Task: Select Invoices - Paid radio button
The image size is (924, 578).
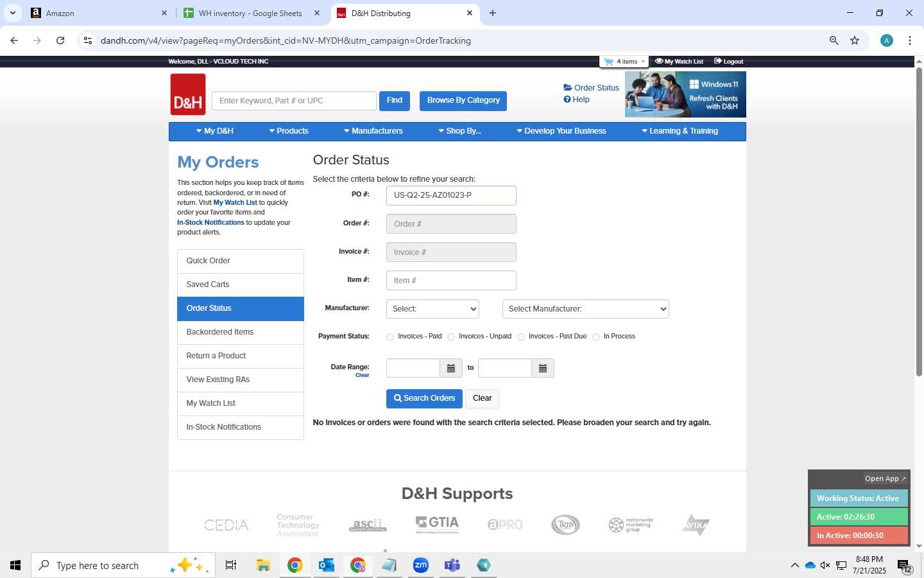Action: 390,337
